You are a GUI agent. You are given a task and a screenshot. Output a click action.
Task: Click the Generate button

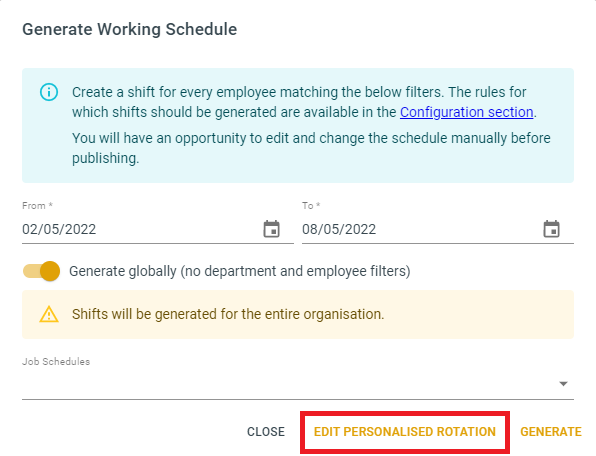coord(551,432)
